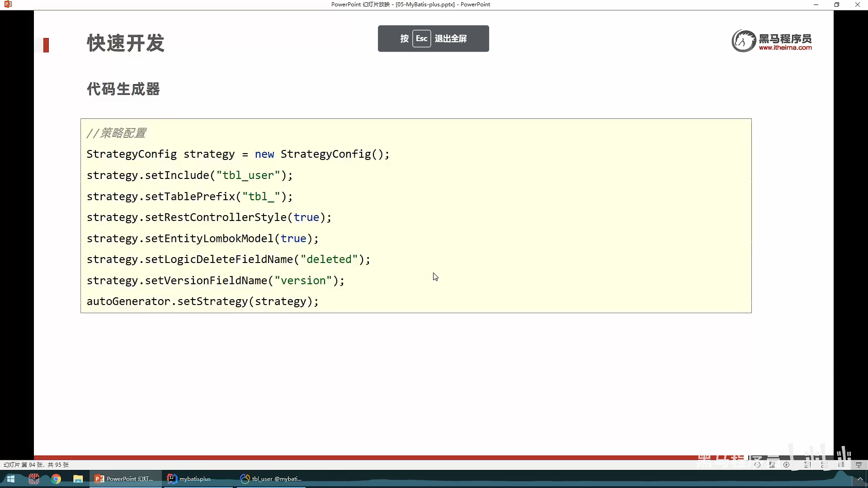The height and width of the screenshot is (488, 868).
Task: Click the itheima logo
Action: pyautogui.click(x=772, y=41)
